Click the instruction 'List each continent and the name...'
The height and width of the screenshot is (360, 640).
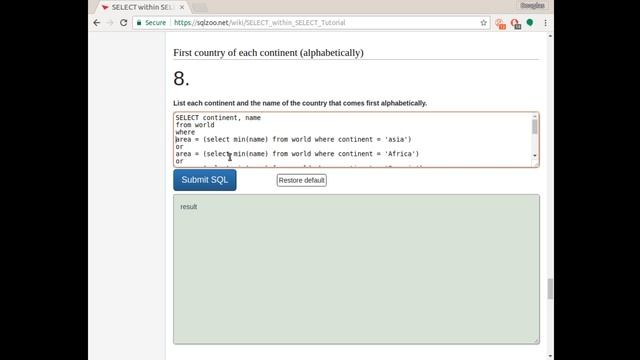(x=300, y=103)
